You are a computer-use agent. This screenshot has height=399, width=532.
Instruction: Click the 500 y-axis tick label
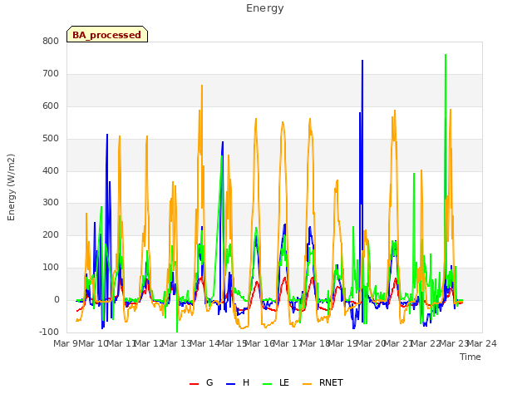tap(51, 139)
